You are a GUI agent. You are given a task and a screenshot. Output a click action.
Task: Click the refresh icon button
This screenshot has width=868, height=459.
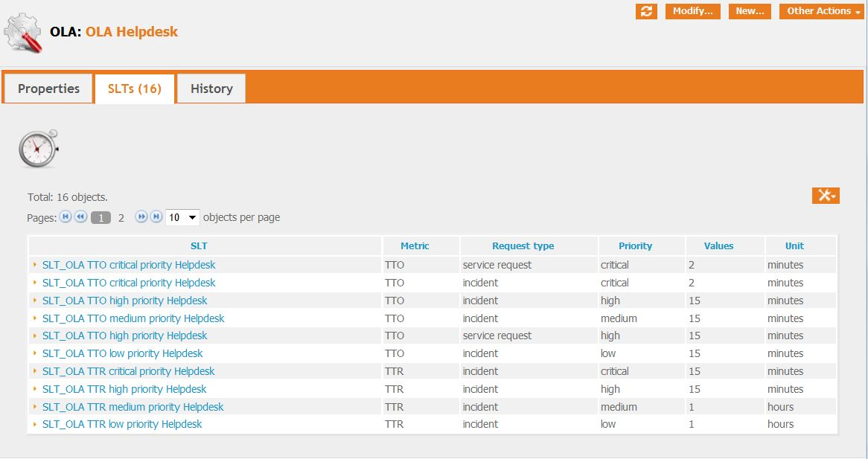tap(646, 11)
